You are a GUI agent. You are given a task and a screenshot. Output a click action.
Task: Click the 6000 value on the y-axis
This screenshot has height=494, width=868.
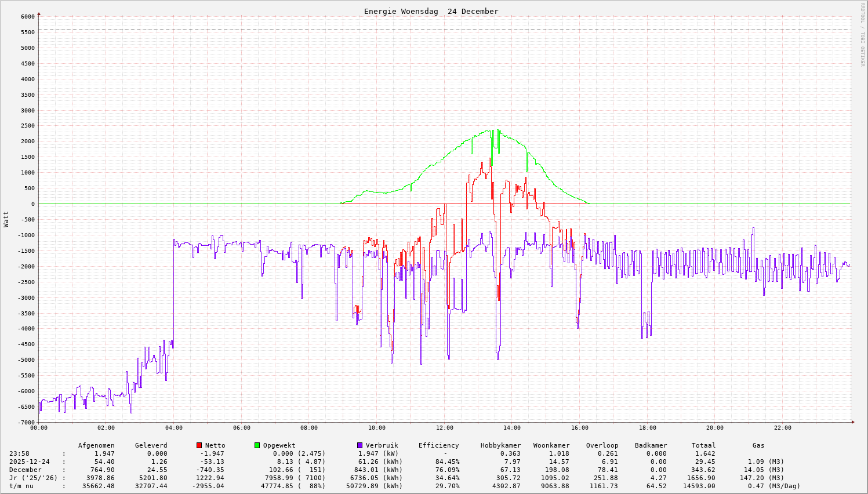28,17
